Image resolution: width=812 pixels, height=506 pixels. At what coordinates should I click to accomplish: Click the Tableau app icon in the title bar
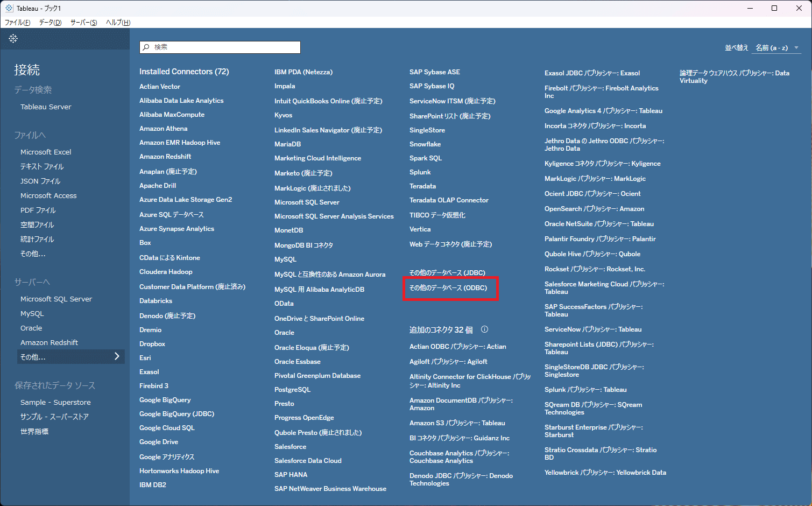9,8
